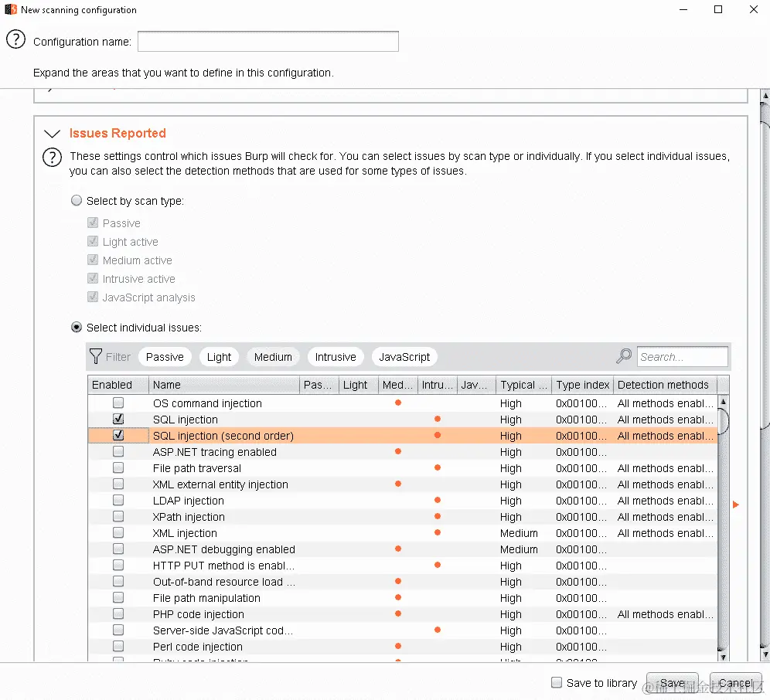Enable the OS command injection checkbox
This screenshot has width=770, height=700.
(118, 403)
